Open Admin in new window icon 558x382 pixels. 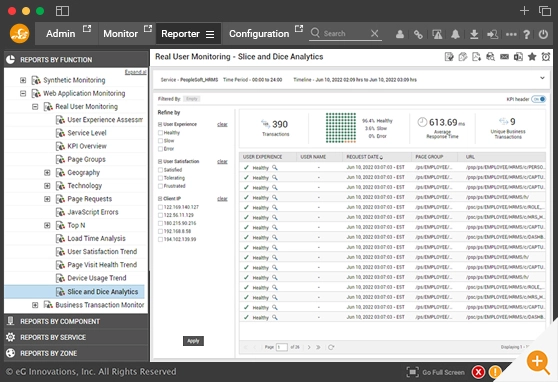pyautogui.click(x=87, y=28)
